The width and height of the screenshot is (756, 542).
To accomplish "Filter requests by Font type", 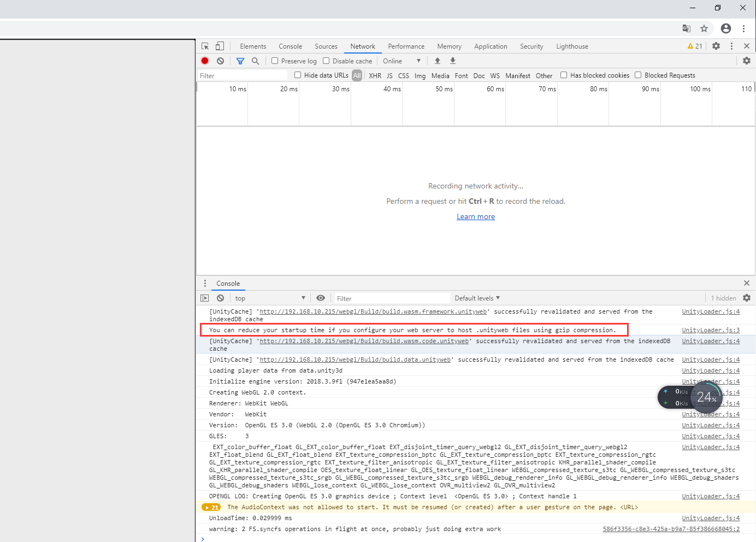I will coord(462,76).
